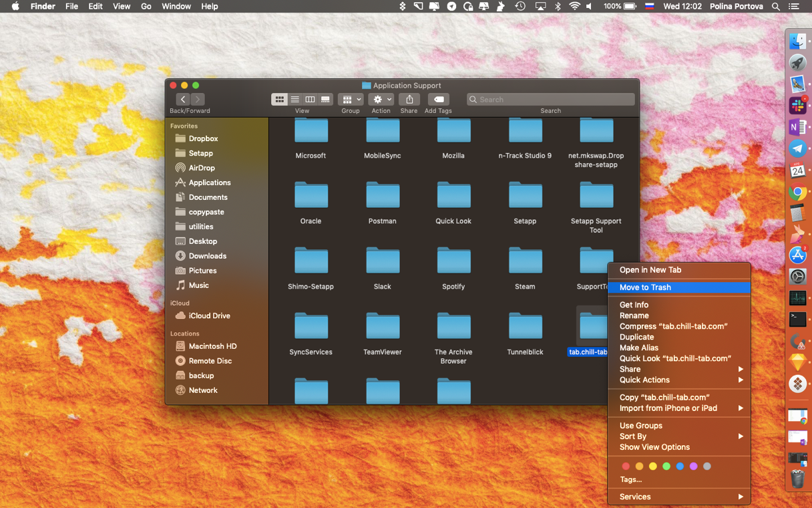Go back in Finder history
812x508 pixels.
click(182, 99)
